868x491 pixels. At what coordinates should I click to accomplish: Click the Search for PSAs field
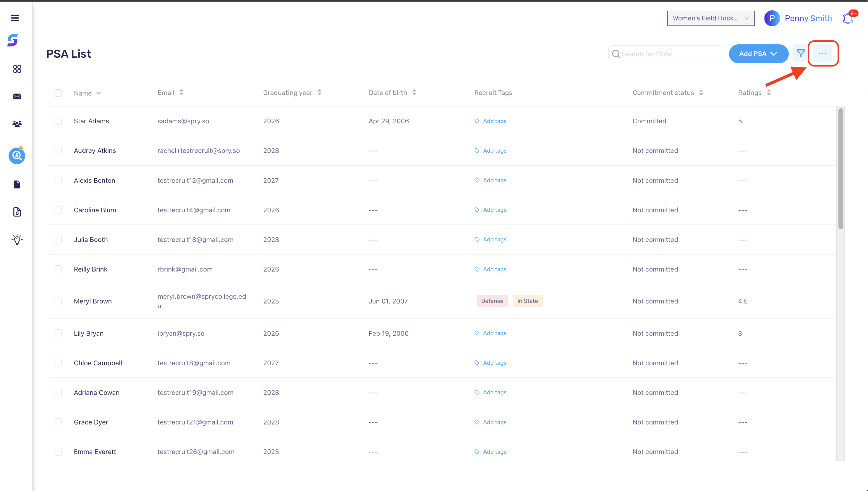coord(665,54)
